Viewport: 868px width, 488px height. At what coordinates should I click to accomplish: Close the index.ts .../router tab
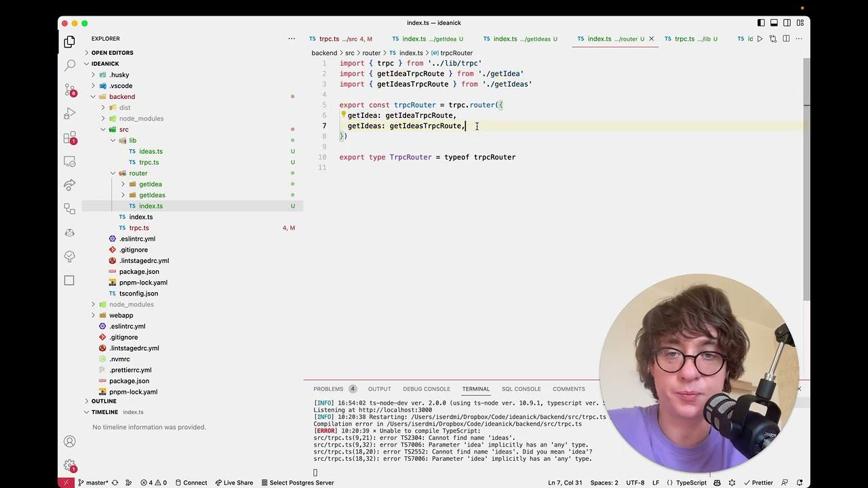point(651,39)
